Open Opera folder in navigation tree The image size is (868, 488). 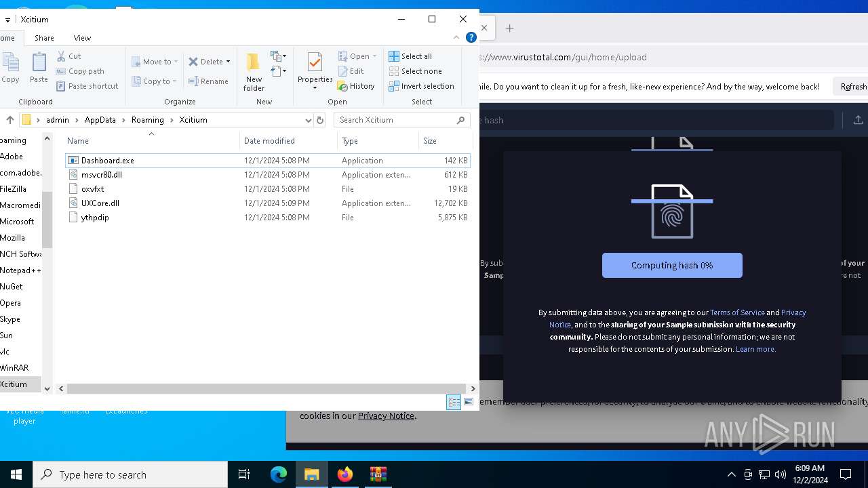[x=10, y=303]
